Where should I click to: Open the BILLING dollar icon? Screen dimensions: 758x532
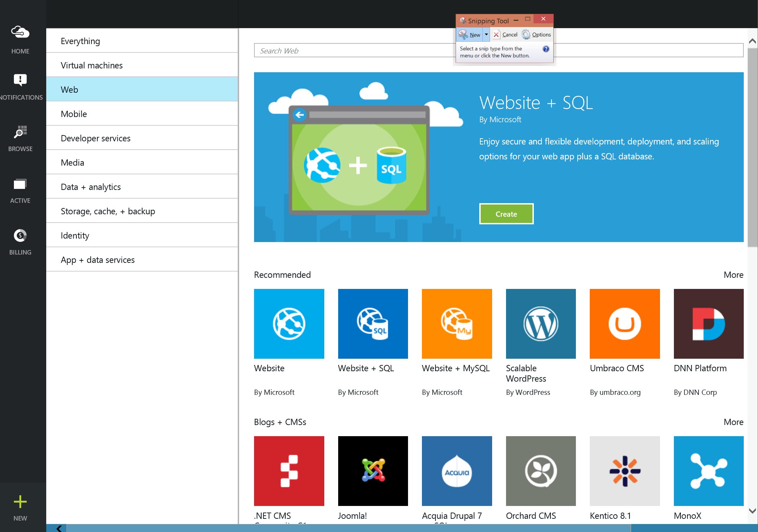[20, 236]
